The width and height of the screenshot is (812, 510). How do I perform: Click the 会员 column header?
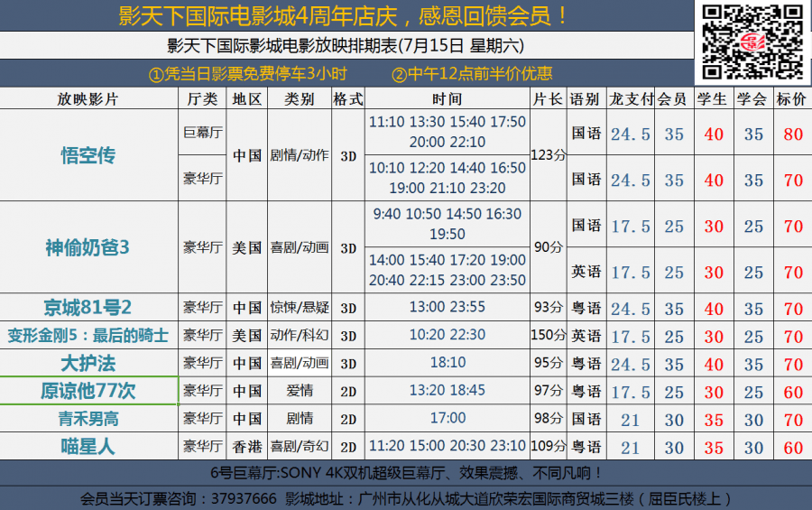[674, 99]
